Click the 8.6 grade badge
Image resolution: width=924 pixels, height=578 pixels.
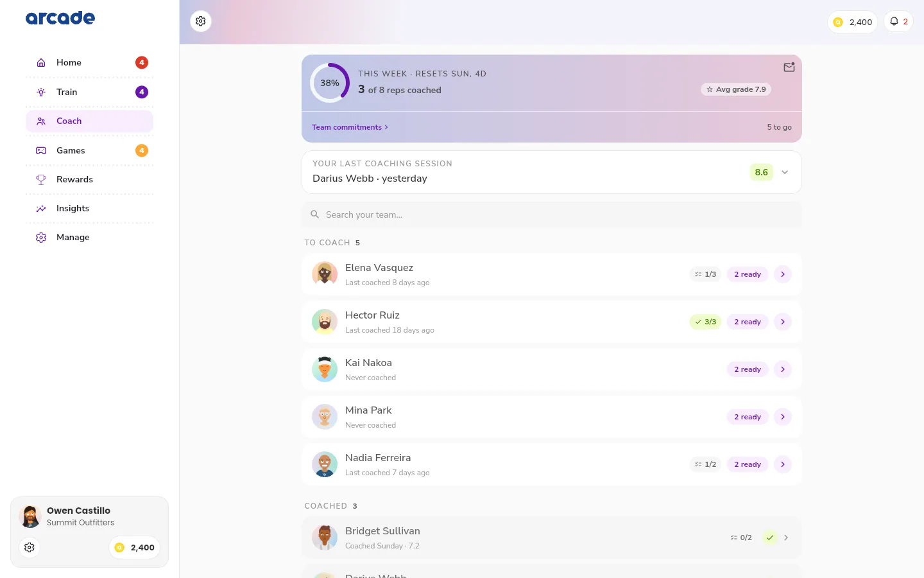coord(761,172)
